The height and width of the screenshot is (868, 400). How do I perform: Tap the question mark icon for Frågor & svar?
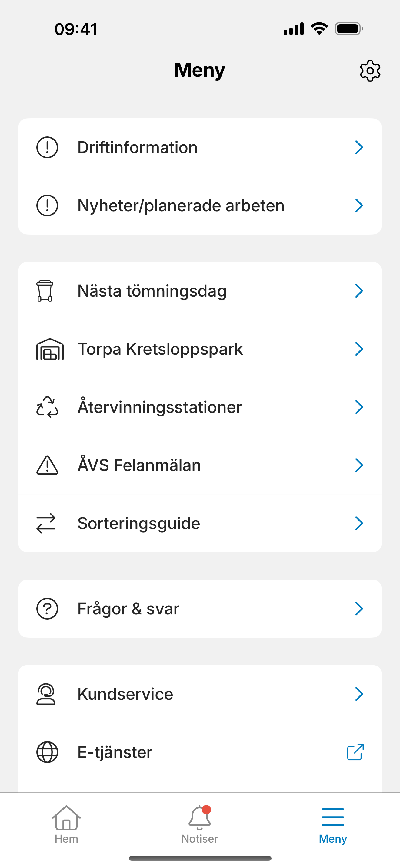[47, 609]
